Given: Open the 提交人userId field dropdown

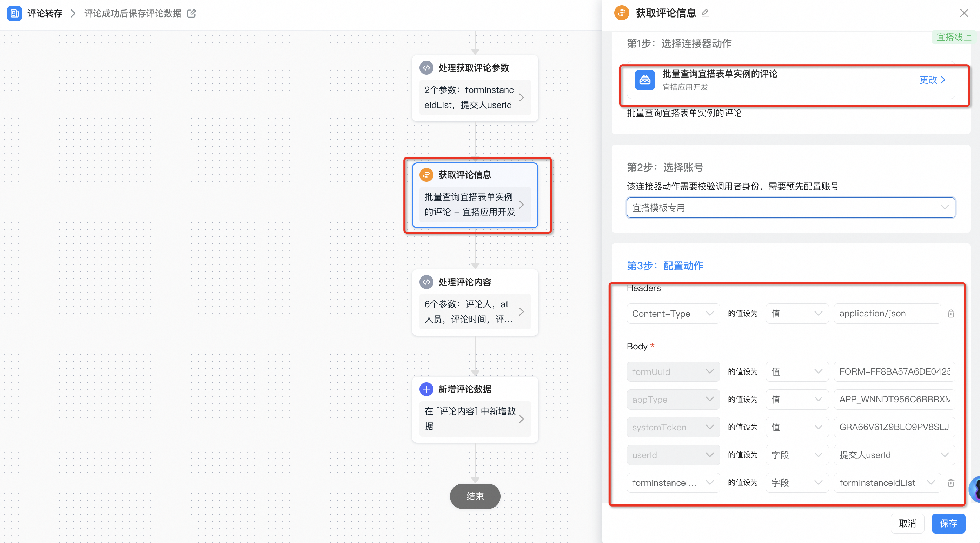Looking at the screenshot, I should 894,455.
